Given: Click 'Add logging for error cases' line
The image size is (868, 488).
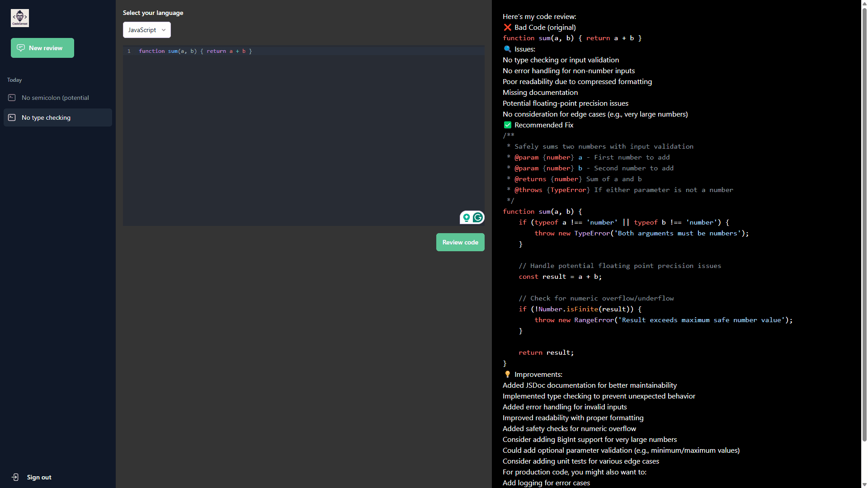Looking at the screenshot, I should tap(546, 483).
